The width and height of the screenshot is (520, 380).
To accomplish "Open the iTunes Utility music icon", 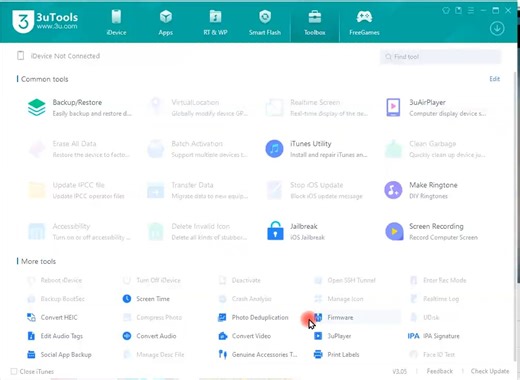I will 274,149.
